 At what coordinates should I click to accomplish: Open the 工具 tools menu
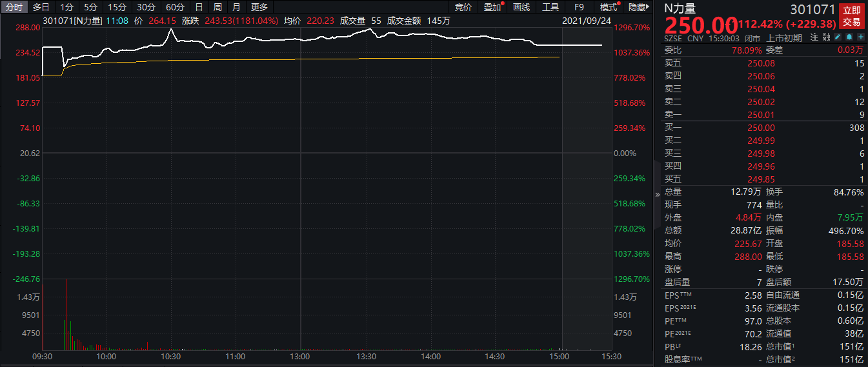550,7
